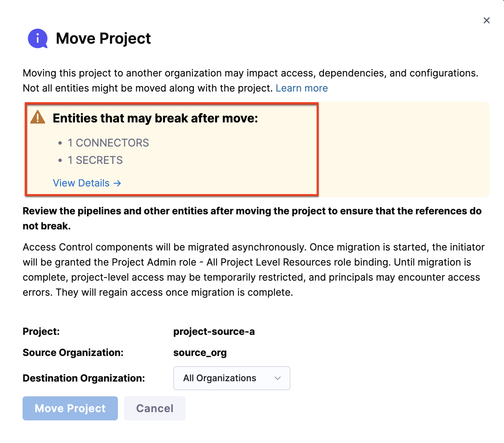Open the Learn more link
Viewport: 504px width, 443px height.
tap(301, 88)
